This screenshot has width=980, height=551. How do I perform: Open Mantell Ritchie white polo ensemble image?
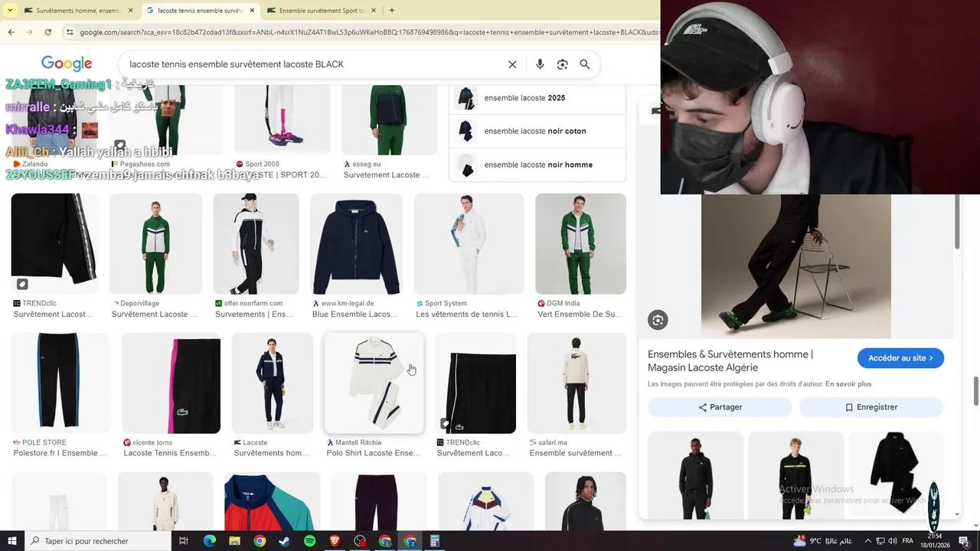(x=374, y=383)
